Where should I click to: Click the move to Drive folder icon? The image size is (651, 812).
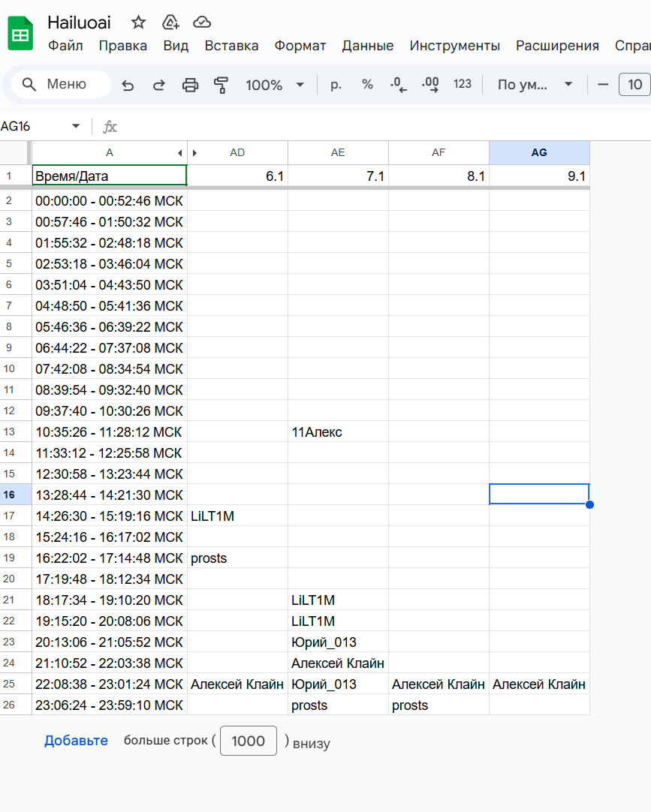point(170,22)
